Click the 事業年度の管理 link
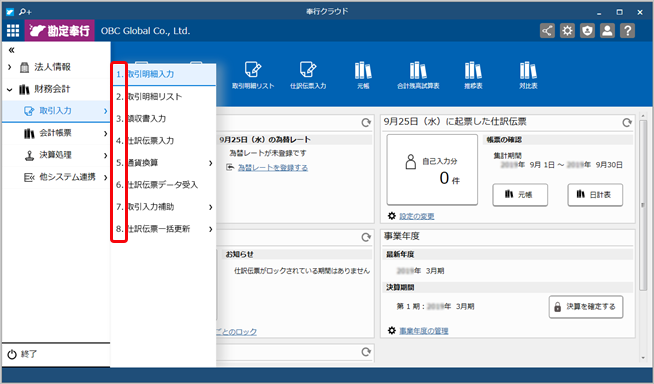Viewport: 654px width, 384px height. [x=424, y=331]
